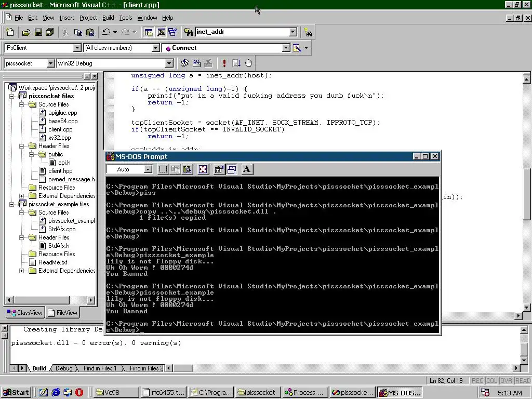Screen dimensions: 532x399
Task: Click the Compile icon in build toolbar
Action: coord(184,63)
